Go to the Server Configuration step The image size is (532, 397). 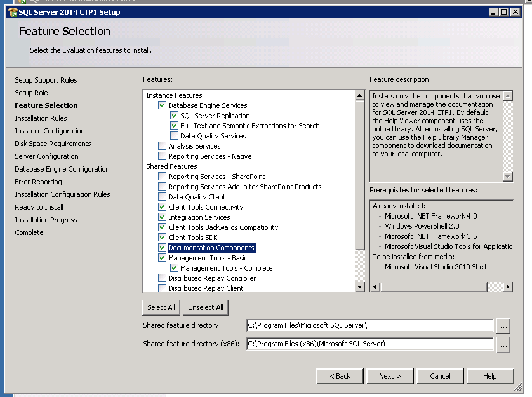[46, 156]
